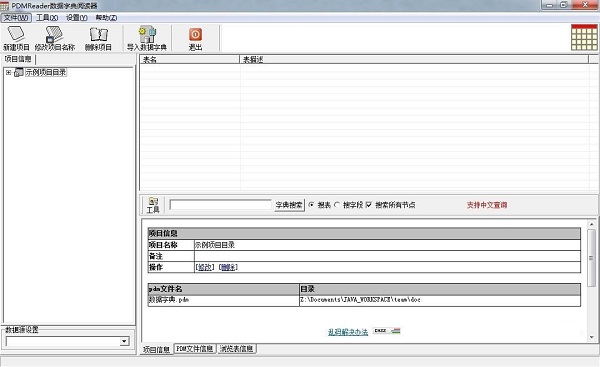
Task: Click the 备注 row label
Action: pyautogui.click(x=156, y=256)
